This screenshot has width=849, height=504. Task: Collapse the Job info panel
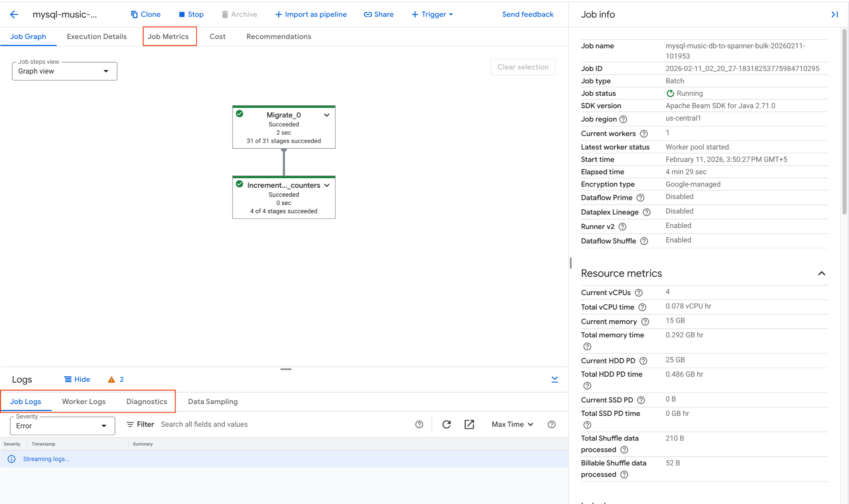coord(834,15)
